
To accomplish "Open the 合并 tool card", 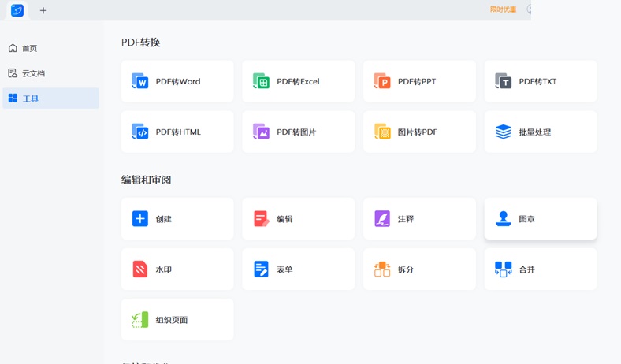I will 541,269.
